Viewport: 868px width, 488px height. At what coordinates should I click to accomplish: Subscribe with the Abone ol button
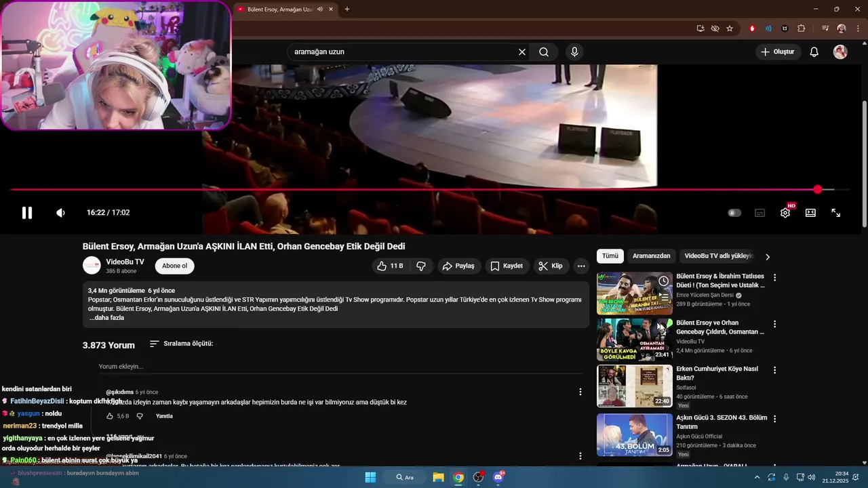pyautogui.click(x=175, y=266)
